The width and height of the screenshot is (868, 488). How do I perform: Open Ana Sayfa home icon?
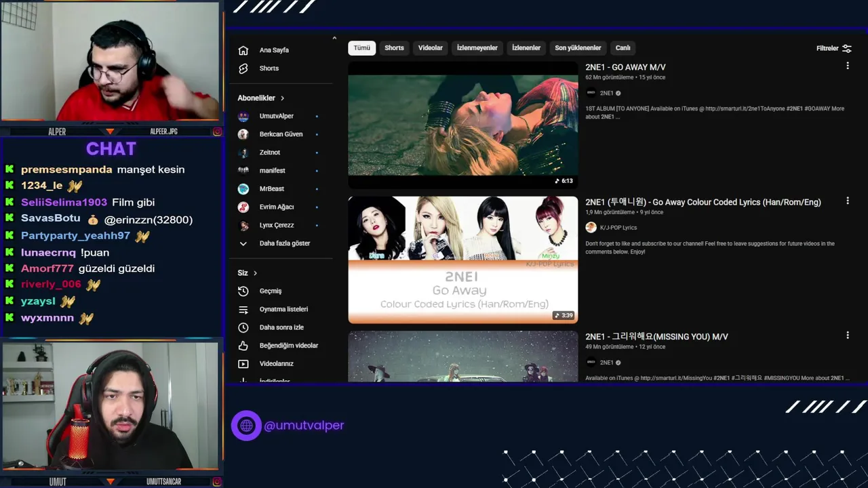point(243,50)
